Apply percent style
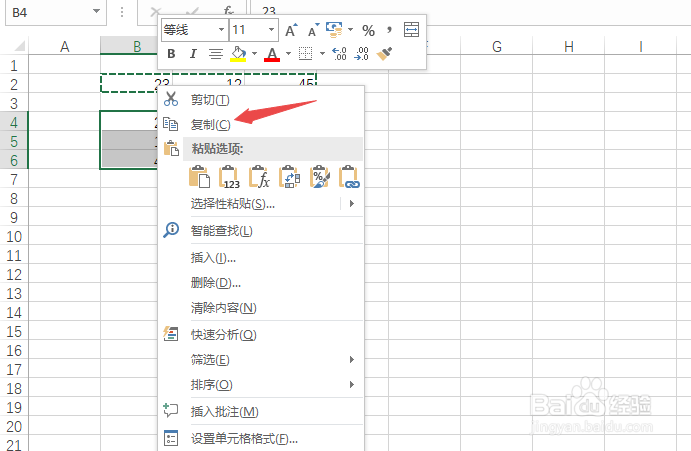The height and width of the screenshot is (451, 691). tap(368, 30)
